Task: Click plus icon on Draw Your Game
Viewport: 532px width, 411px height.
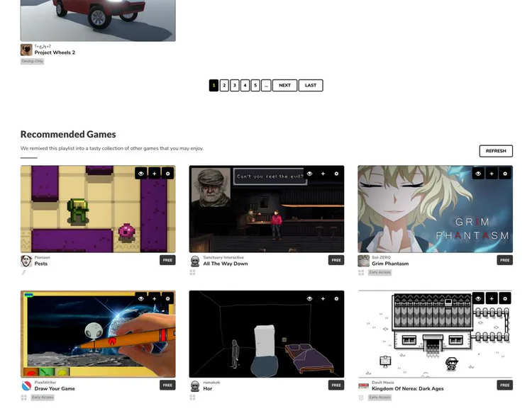Action: pos(155,298)
